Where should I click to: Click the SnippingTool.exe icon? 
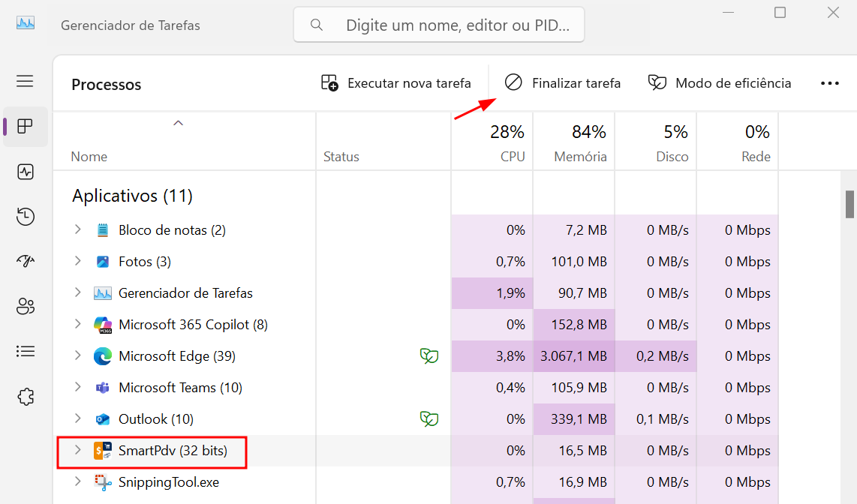[103, 482]
